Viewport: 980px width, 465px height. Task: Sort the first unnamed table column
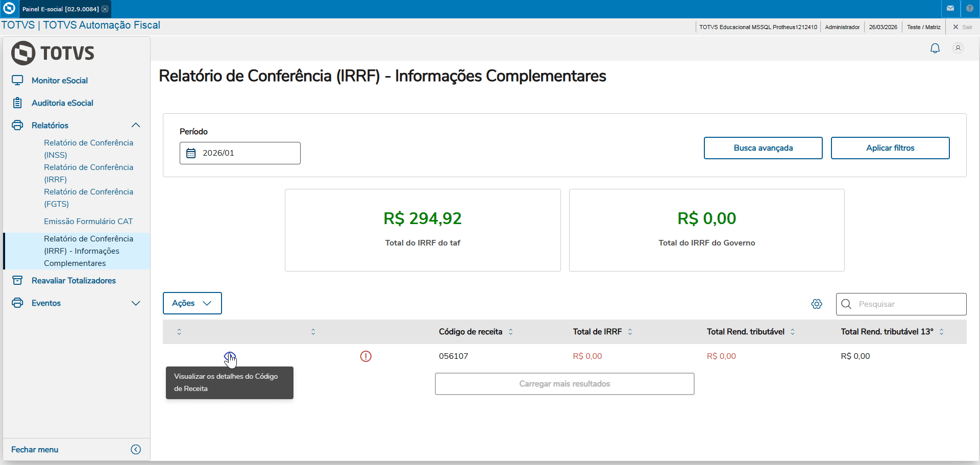[179, 332]
